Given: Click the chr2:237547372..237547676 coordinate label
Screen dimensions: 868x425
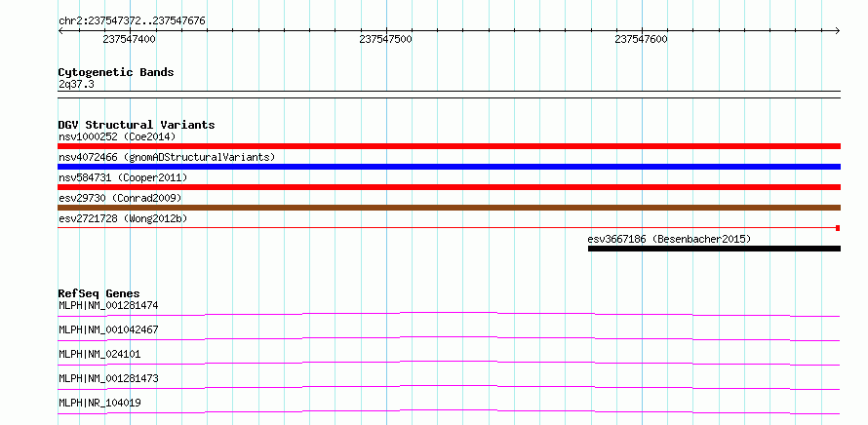Looking at the screenshot, I should (132, 21).
